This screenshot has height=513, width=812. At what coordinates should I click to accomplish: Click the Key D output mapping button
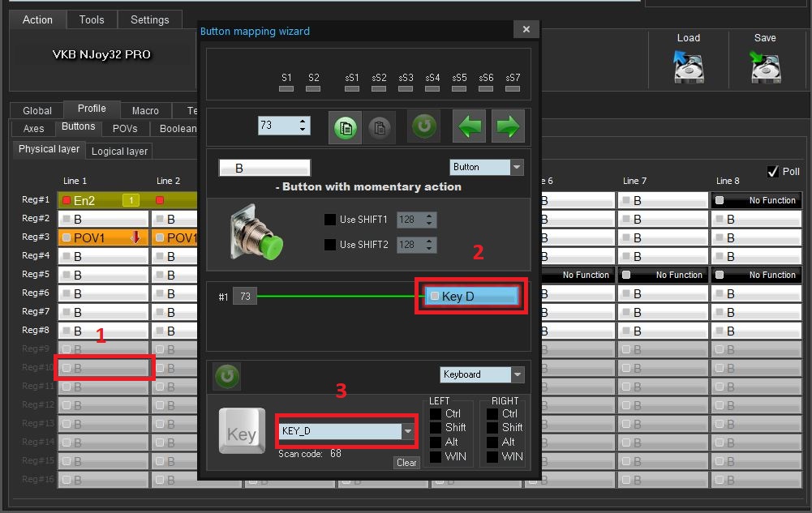pyautogui.click(x=471, y=297)
